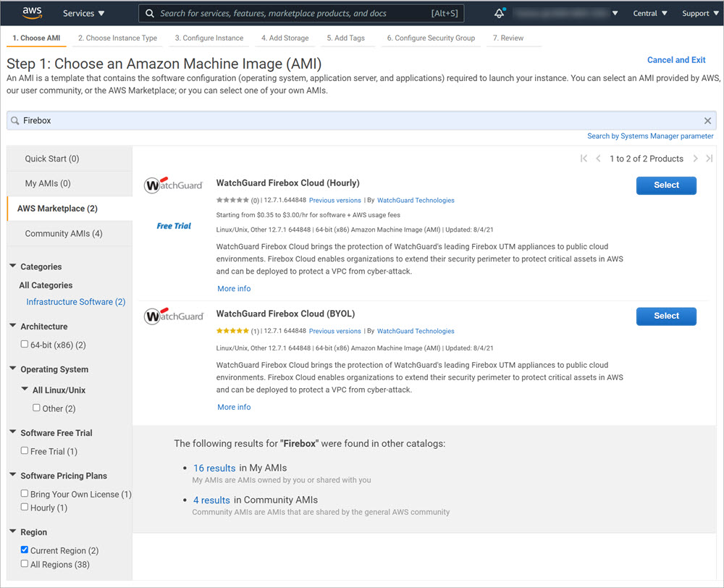This screenshot has height=588, width=724.
Task: Click the WatchGuard logo on the BYOL listing
Action: click(173, 317)
